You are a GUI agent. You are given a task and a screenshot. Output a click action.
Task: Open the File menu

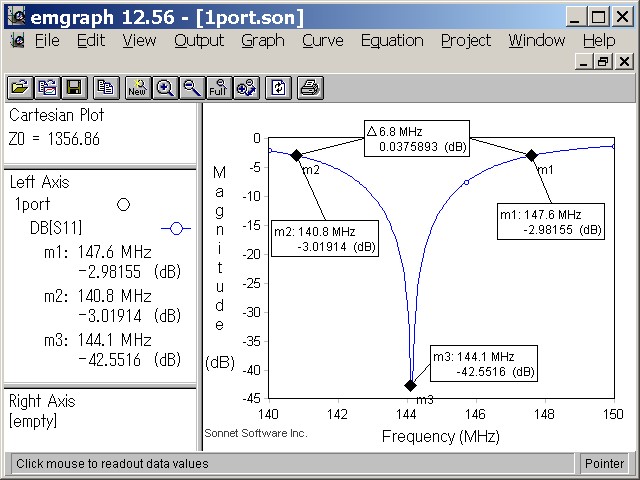pos(47,40)
